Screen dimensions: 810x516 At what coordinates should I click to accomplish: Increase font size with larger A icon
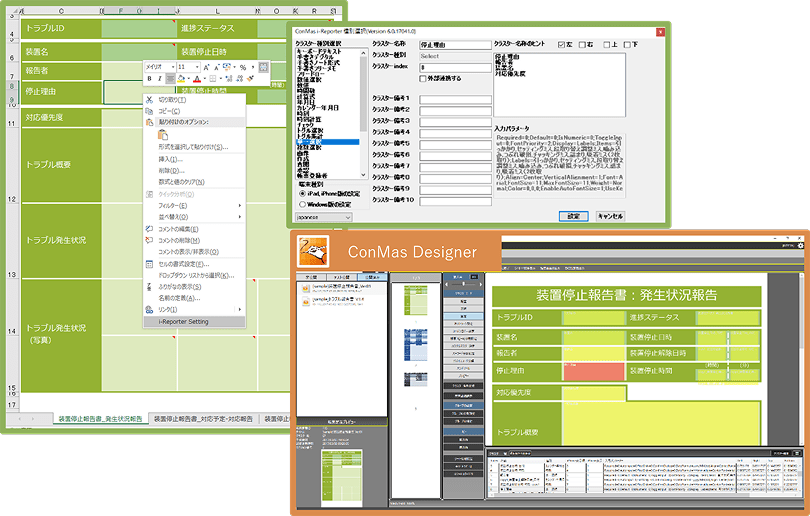click(206, 67)
